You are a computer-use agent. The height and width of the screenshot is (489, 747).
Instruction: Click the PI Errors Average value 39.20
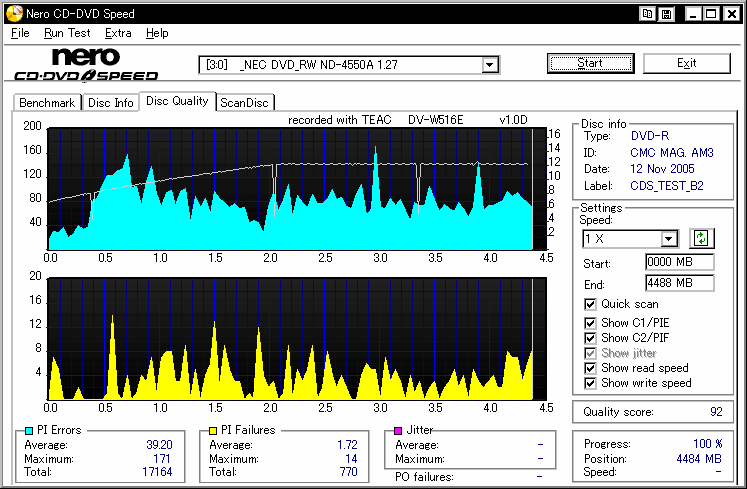pyautogui.click(x=159, y=445)
